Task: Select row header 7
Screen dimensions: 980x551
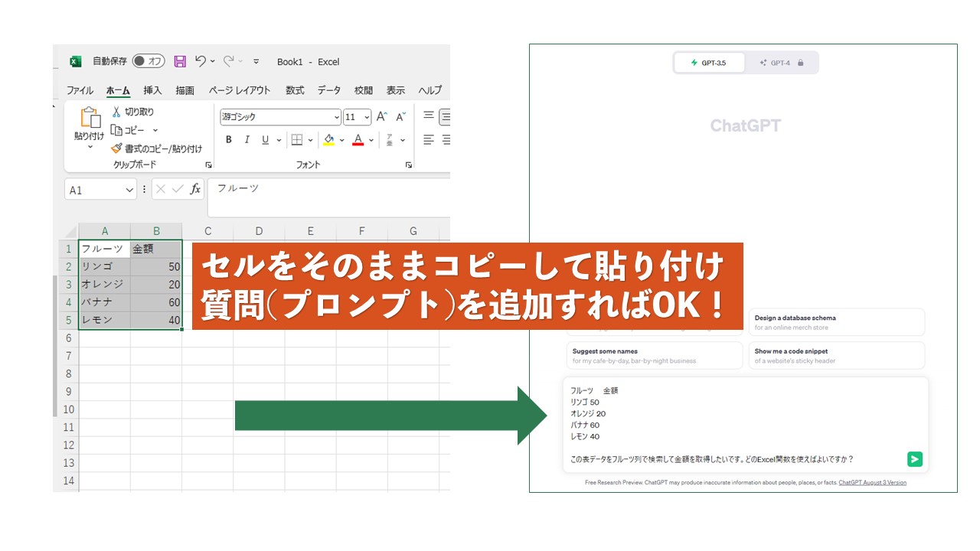Action: click(x=68, y=356)
